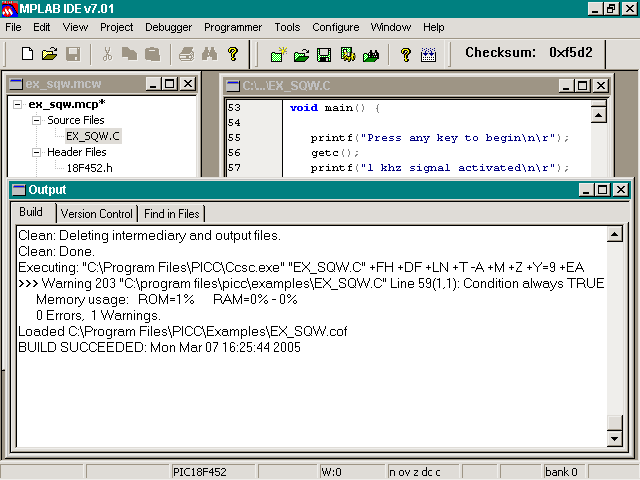The width and height of the screenshot is (640, 480).
Task: Minimize the Output window
Action: (x=587, y=190)
